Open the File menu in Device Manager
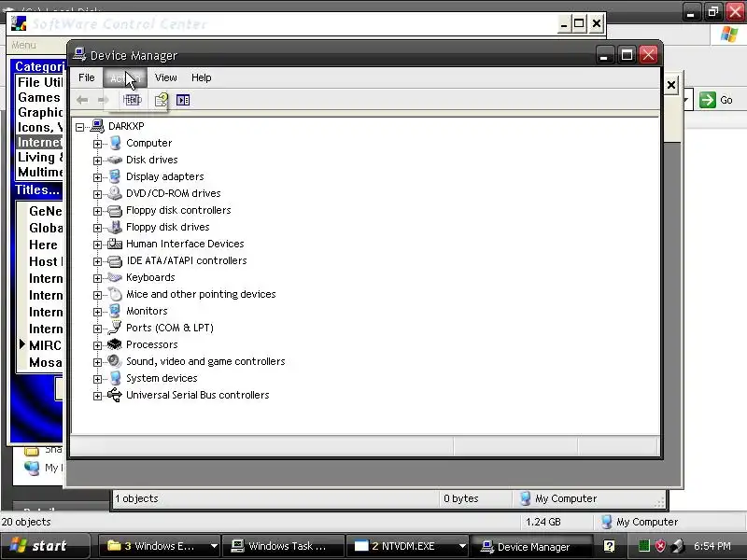This screenshot has width=747, height=560. point(87,77)
